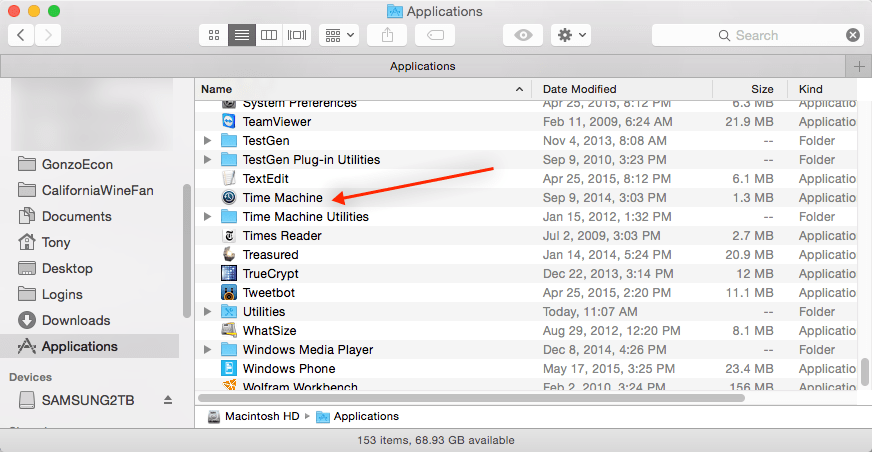872x452 pixels.
Task: Expand the TestGen folder
Action: pos(207,141)
